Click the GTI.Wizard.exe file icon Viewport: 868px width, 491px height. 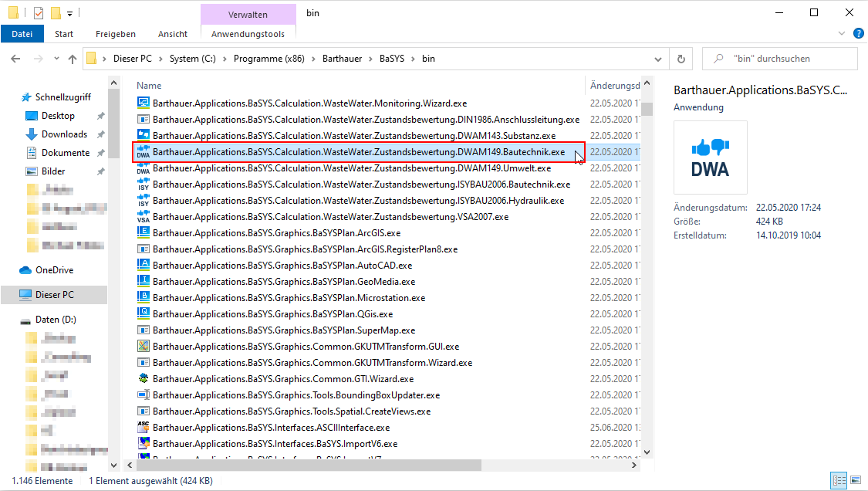point(143,379)
